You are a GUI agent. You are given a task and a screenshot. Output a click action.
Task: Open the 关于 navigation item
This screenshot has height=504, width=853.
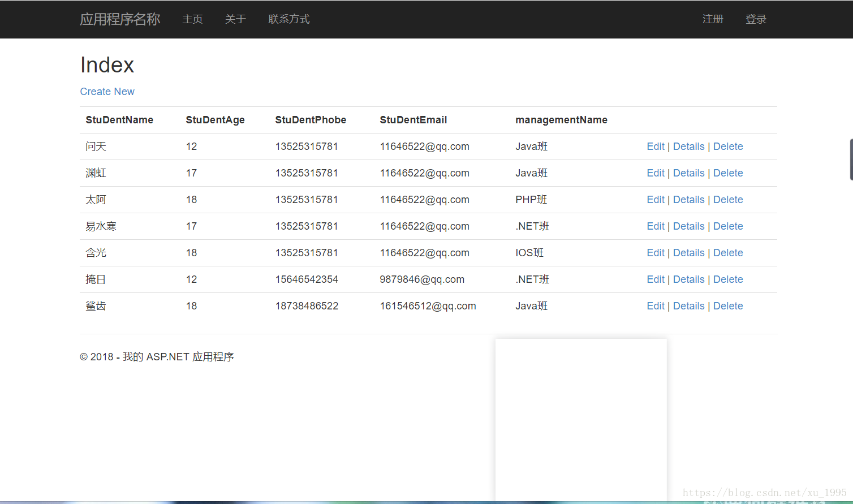click(x=235, y=19)
